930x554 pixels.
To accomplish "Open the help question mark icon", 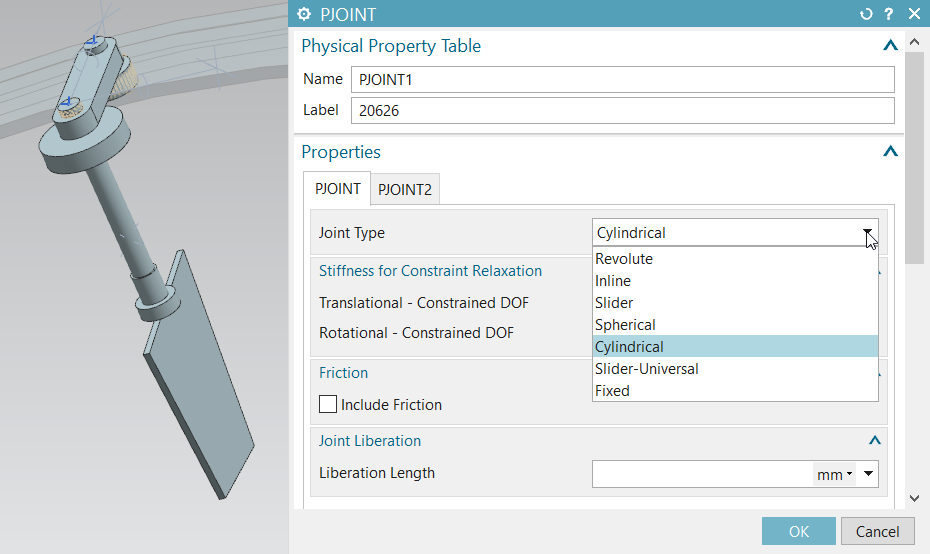I will coord(888,14).
